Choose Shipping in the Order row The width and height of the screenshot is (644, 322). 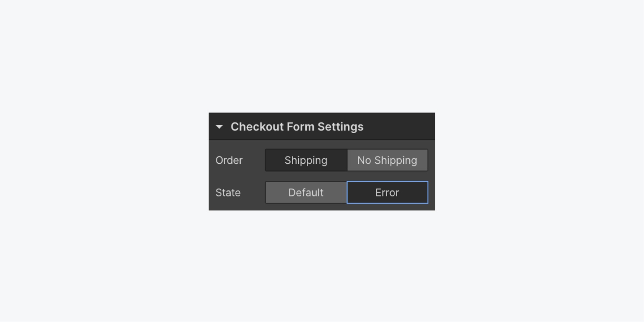click(306, 160)
